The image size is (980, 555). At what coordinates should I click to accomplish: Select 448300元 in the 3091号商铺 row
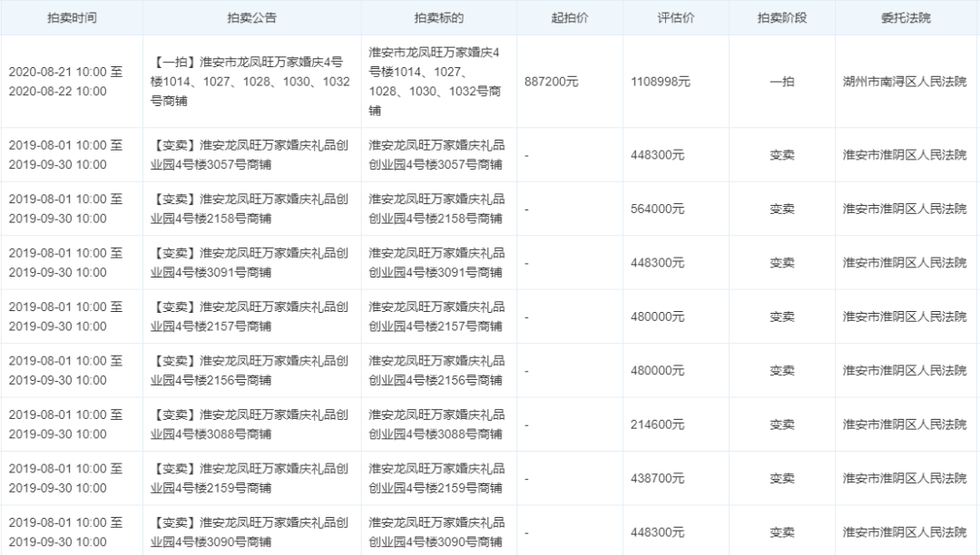pos(658,263)
